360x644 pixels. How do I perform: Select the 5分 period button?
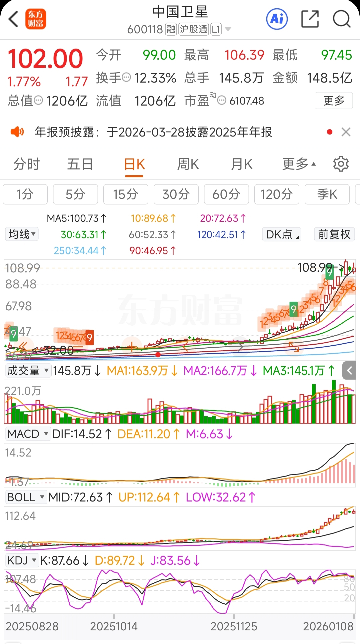(75, 194)
